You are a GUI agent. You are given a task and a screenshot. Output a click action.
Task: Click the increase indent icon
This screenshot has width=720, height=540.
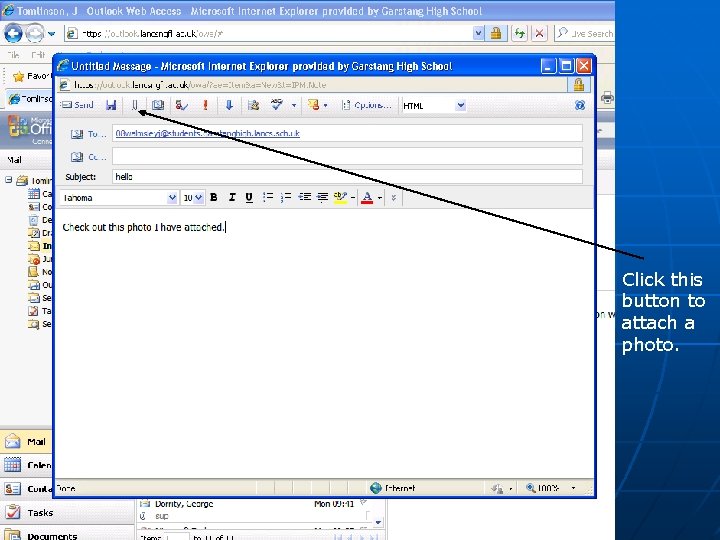(x=323, y=197)
